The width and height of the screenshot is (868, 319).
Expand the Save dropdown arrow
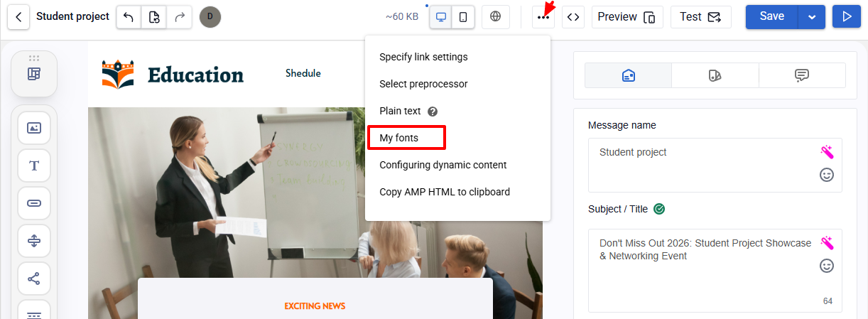point(812,17)
